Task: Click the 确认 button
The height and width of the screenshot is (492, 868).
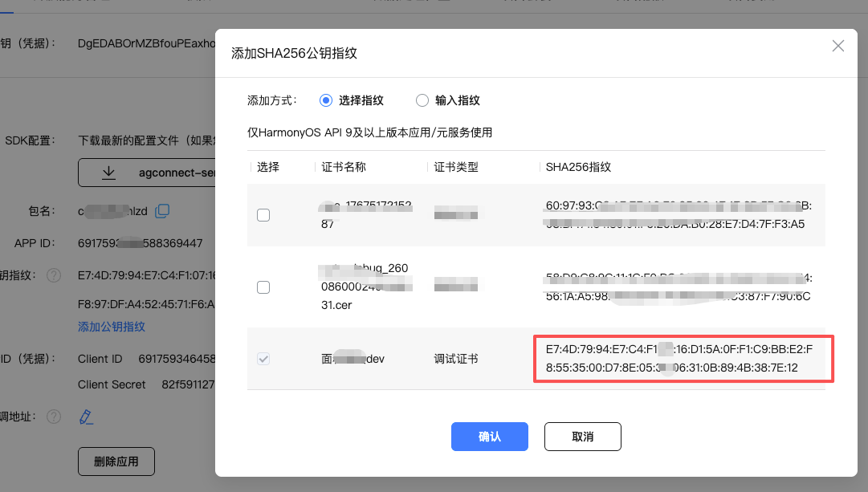Action: click(489, 437)
